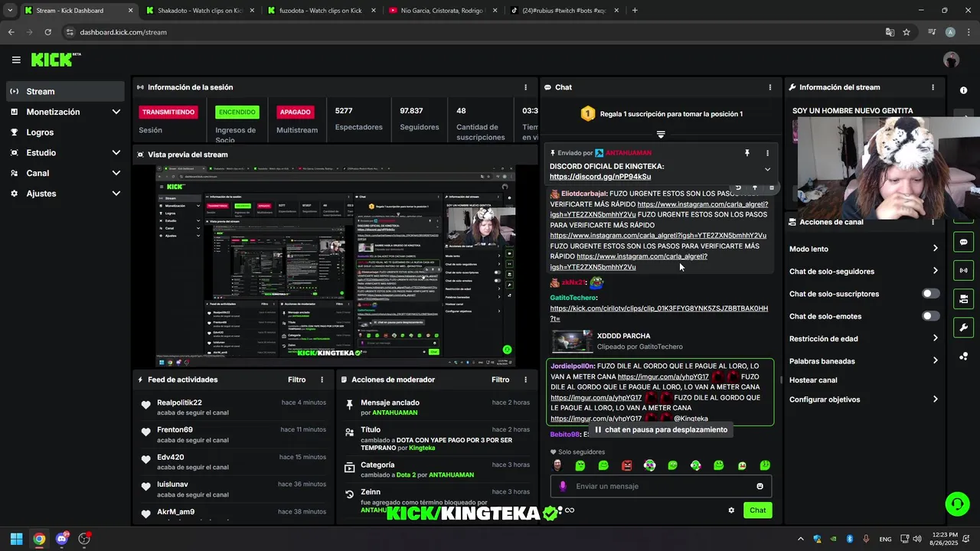Open Chat de solo-seguidores settings arrow
This screenshot has width=980, height=551.
pyautogui.click(x=935, y=271)
